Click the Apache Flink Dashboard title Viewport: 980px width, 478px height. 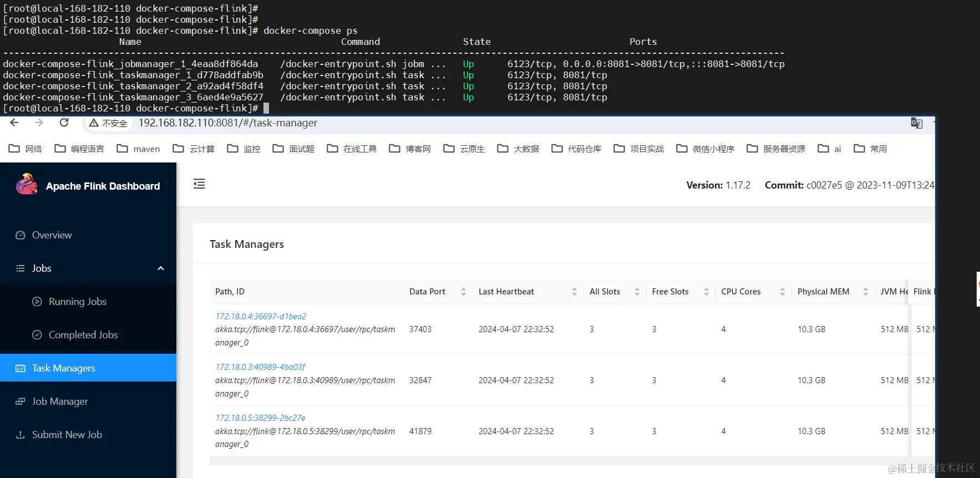(103, 186)
